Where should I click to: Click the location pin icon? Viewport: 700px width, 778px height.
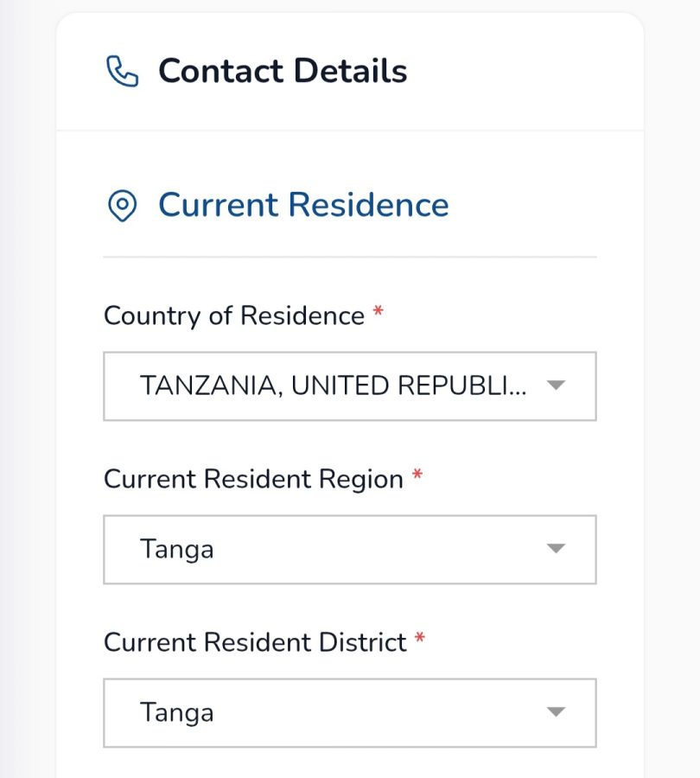click(122, 206)
